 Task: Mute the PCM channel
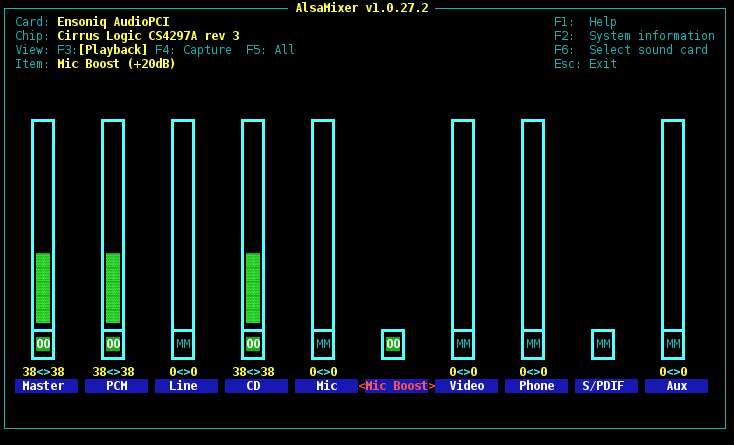tap(113, 344)
